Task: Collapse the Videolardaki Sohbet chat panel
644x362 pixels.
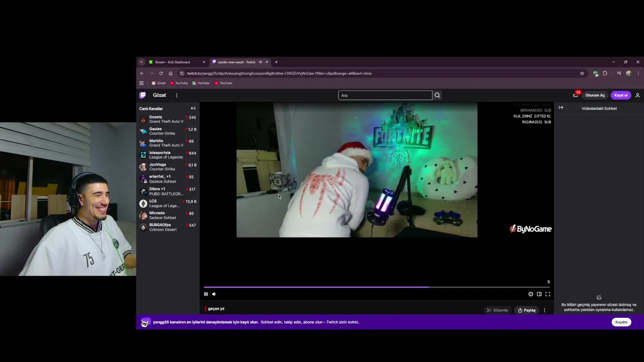Action: (561, 108)
